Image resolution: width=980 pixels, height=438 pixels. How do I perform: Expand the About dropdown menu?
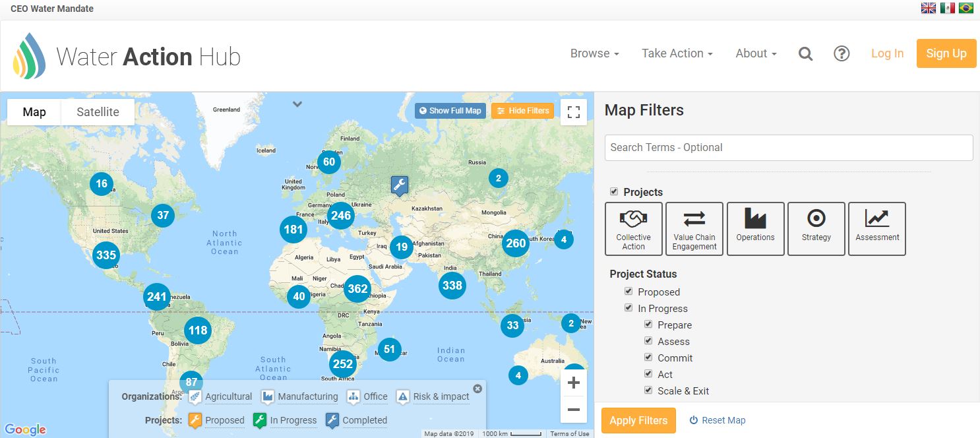pyautogui.click(x=756, y=54)
